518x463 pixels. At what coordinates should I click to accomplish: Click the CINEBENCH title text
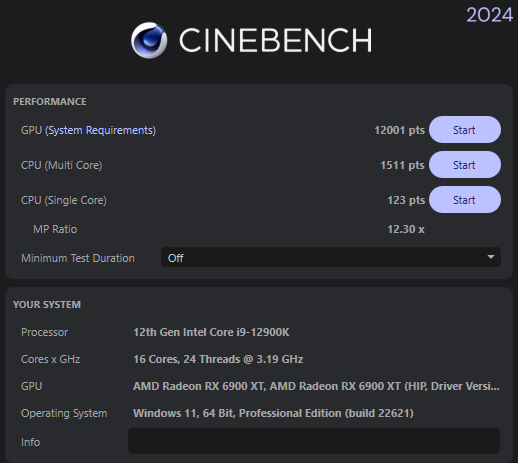[276, 40]
